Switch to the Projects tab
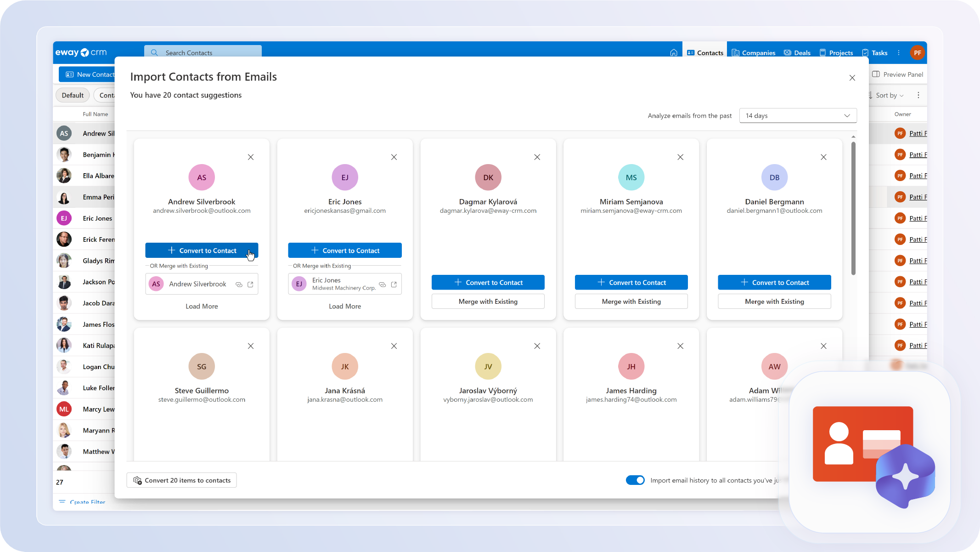The height and width of the screenshot is (552, 980). (x=836, y=53)
